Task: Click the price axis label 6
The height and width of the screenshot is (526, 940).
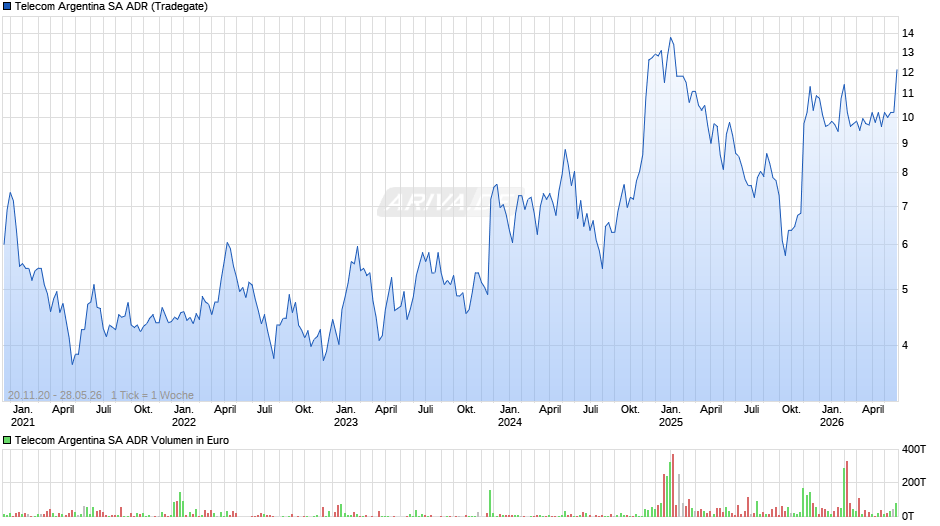Action: 905,245
